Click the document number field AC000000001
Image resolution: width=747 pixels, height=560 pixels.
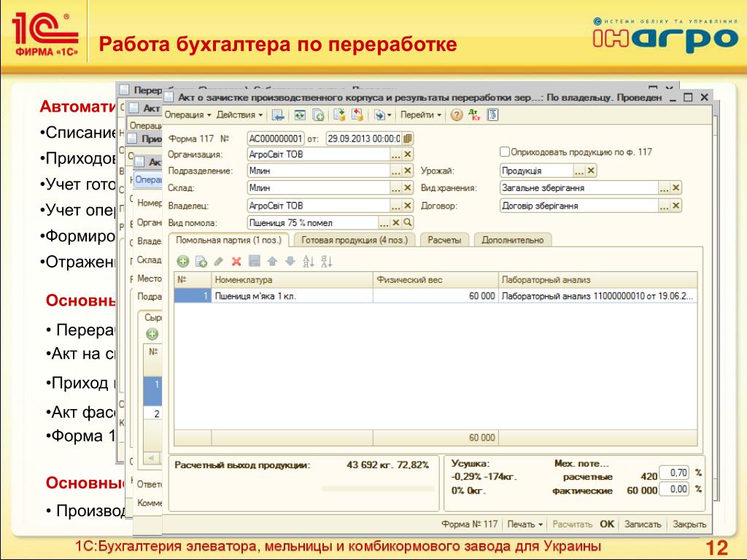tap(275, 139)
